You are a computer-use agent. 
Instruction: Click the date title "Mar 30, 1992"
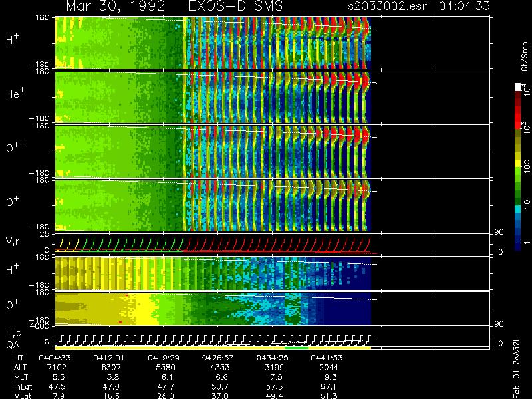tap(115, 6)
